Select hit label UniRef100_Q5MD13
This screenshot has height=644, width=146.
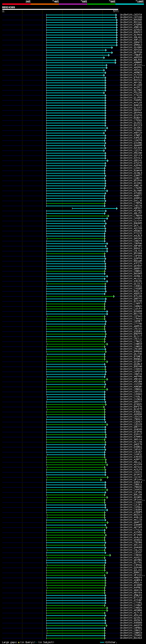tap(131, 45)
